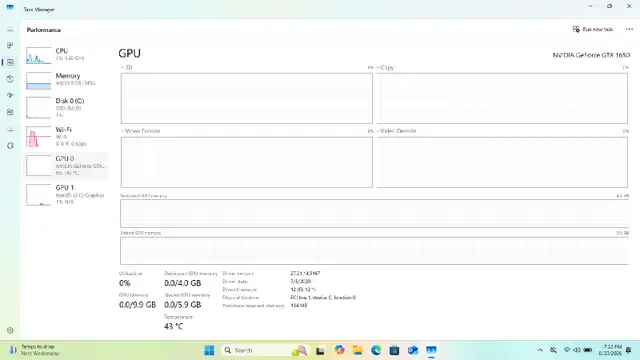Click the taskbar Search box
This screenshot has height=360, width=640.
pyautogui.click(x=264, y=350)
